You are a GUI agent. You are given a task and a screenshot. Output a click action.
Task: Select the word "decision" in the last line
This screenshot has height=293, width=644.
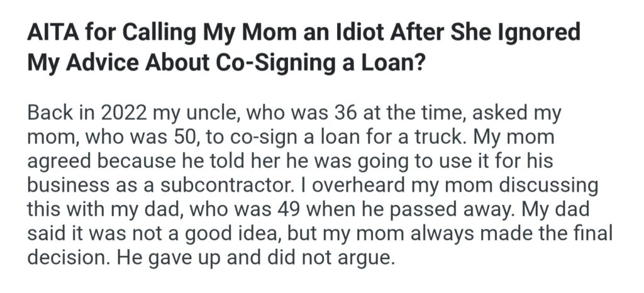point(63,258)
